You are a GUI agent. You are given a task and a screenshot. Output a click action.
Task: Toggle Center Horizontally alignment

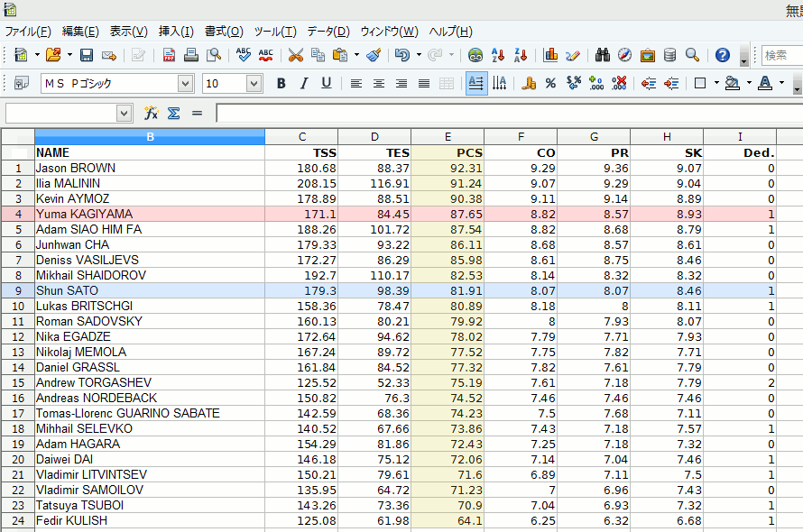(x=378, y=83)
